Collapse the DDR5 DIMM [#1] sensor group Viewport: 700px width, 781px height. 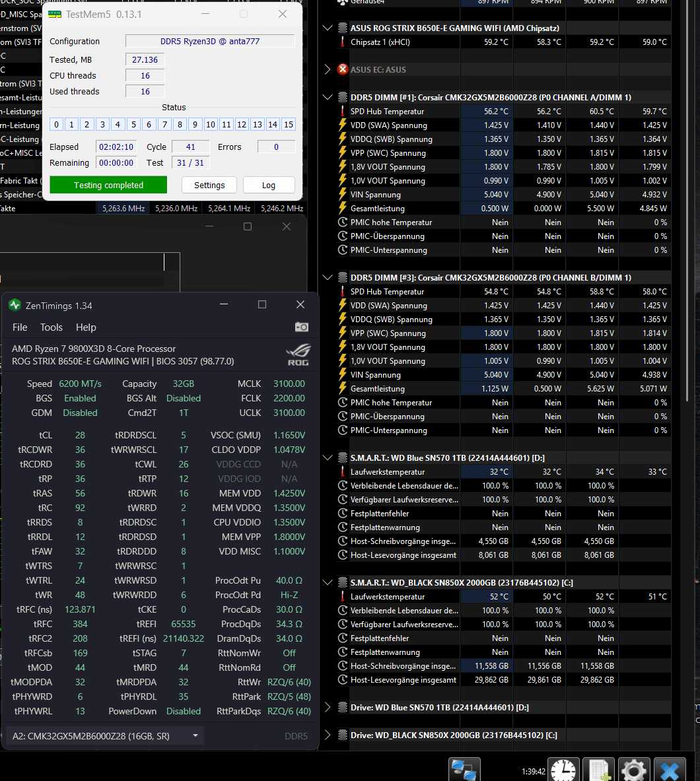pyautogui.click(x=328, y=97)
